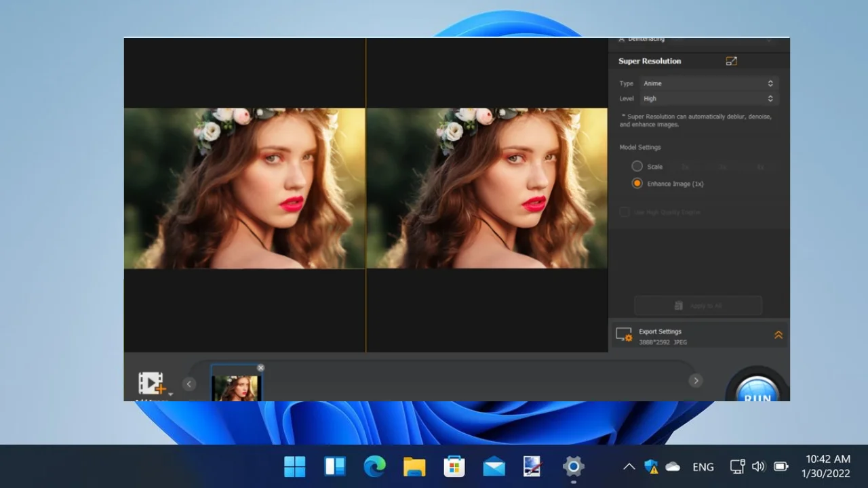
Task: Show hidden tray icons with the chevron
Action: 629,466
